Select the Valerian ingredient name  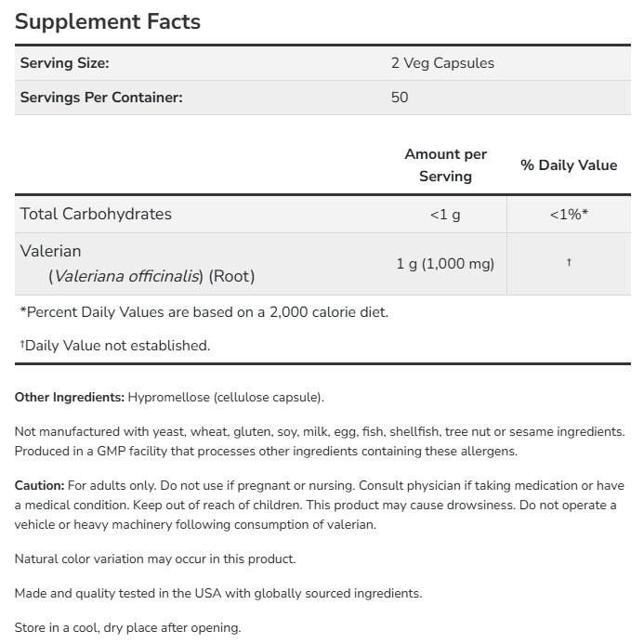tap(51, 251)
